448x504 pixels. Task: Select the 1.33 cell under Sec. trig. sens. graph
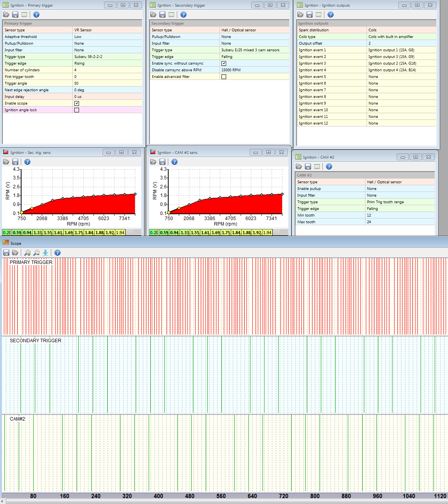[x=38, y=233]
